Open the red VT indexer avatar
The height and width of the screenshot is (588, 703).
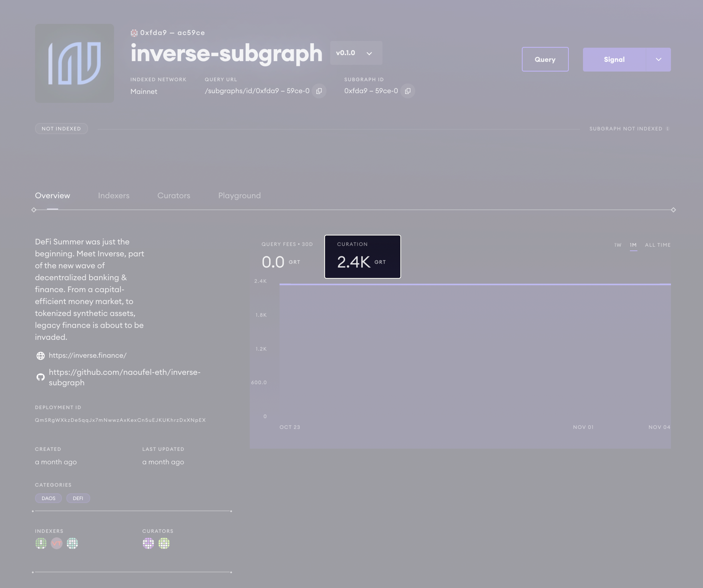(x=57, y=543)
